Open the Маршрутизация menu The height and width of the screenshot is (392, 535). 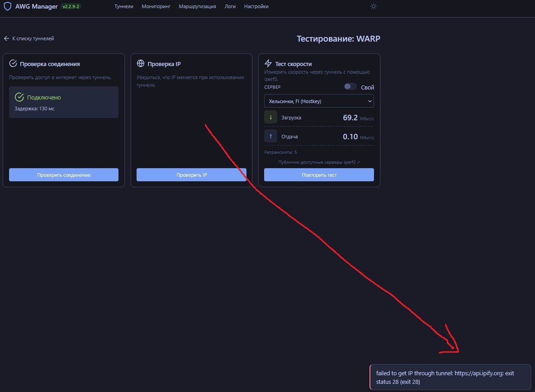(x=197, y=7)
